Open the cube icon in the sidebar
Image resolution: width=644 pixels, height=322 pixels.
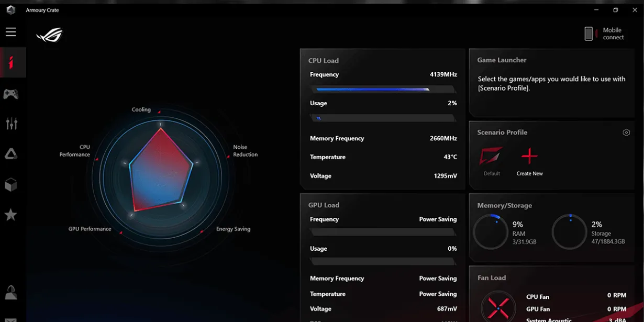11,184
